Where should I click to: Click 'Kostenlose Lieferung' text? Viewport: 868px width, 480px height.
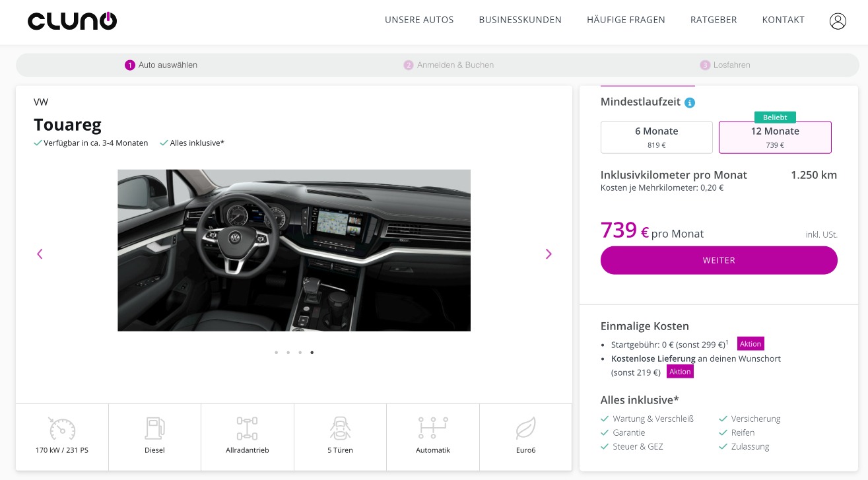click(x=653, y=359)
